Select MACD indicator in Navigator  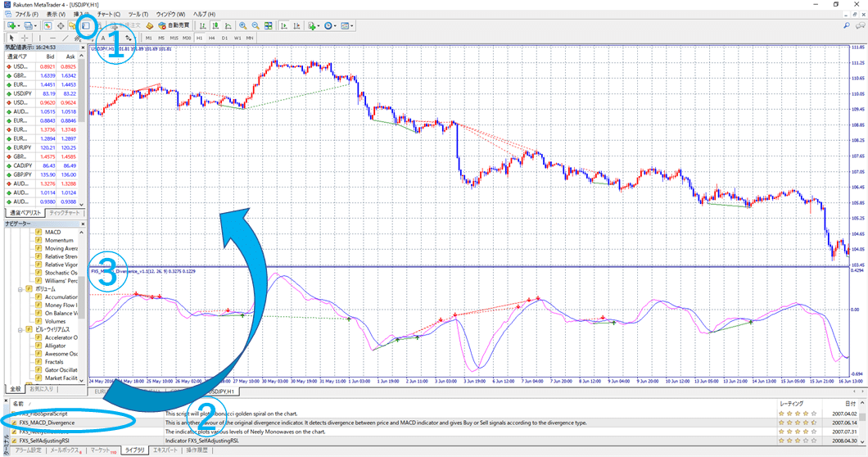[x=52, y=232]
